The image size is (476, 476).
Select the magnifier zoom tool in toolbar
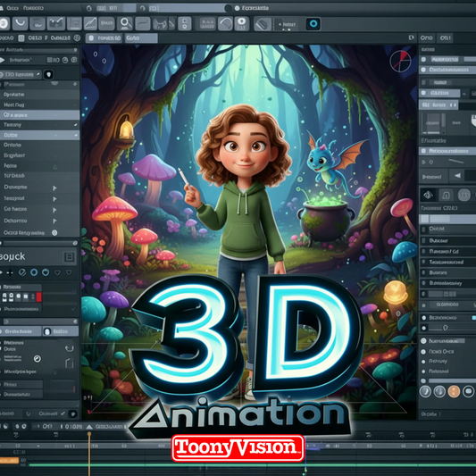click(x=125, y=23)
